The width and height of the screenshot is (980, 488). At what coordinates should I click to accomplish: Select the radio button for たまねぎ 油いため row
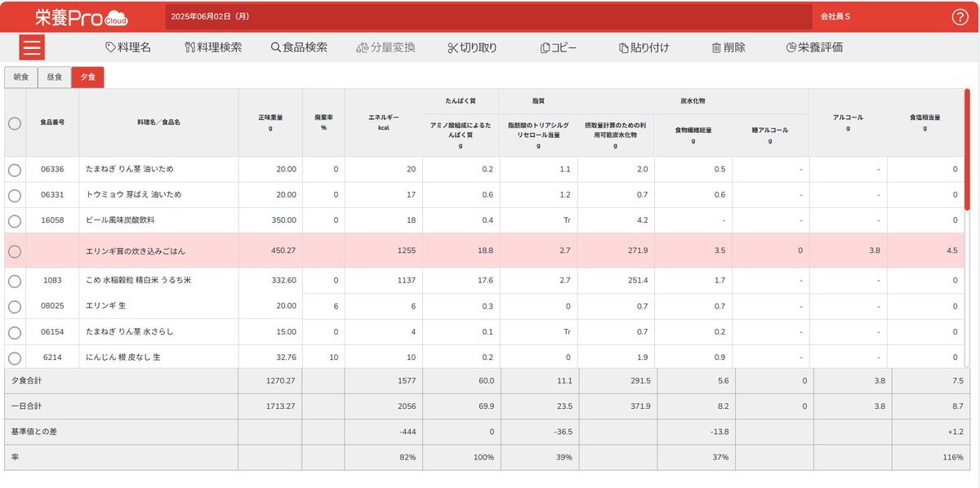tap(15, 170)
